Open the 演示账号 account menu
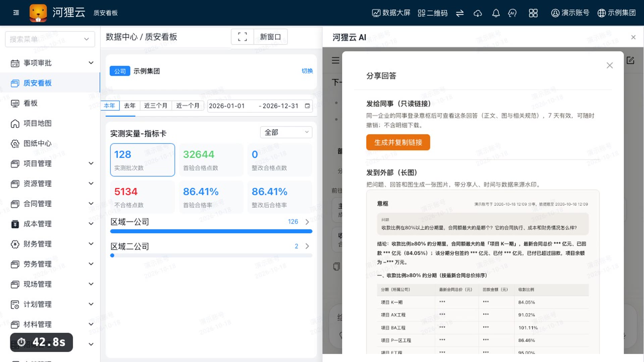Screen dimensions: 644x362 tap(570, 13)
